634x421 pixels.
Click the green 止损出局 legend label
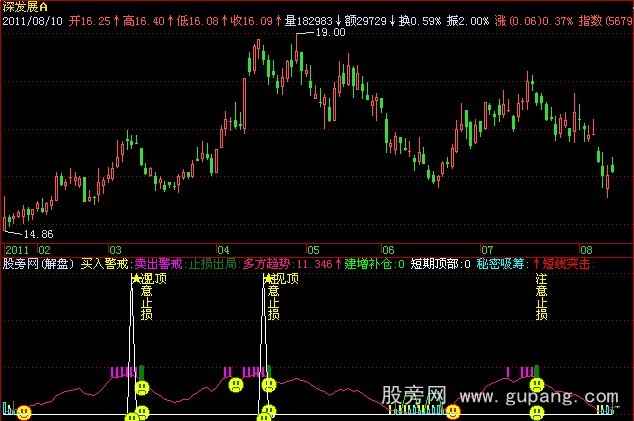(x=213, y=264)
